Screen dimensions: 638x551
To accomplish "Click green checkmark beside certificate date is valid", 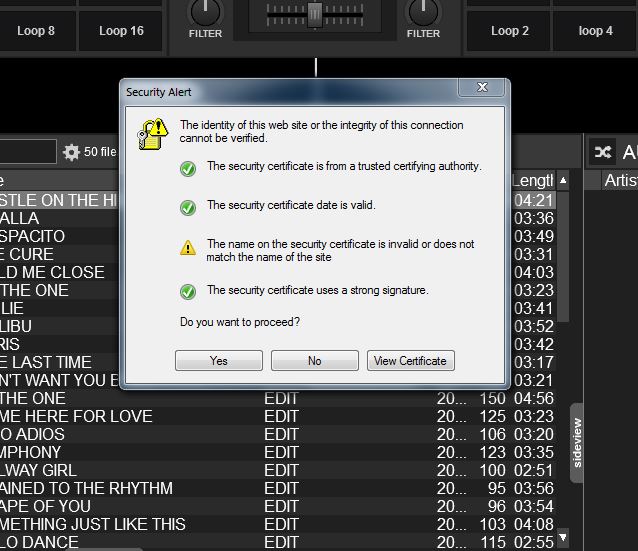I will 187,207.
